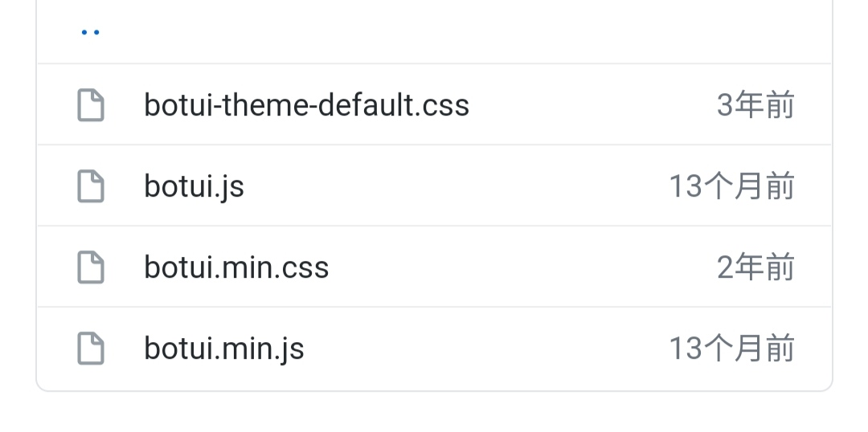
Task: Open the botui.min.js file name link
Action: tap(224, 348)
